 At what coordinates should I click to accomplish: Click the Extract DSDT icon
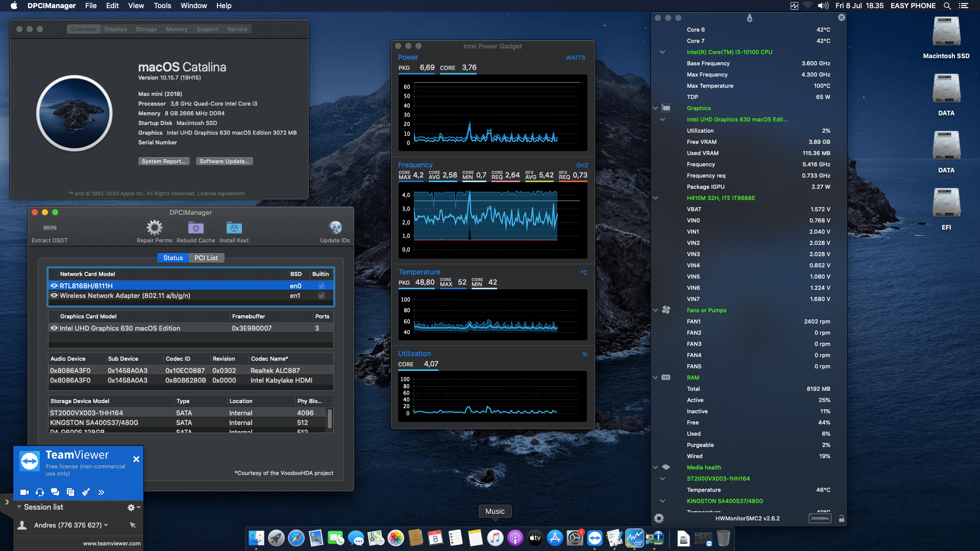[x=50, y=228]
